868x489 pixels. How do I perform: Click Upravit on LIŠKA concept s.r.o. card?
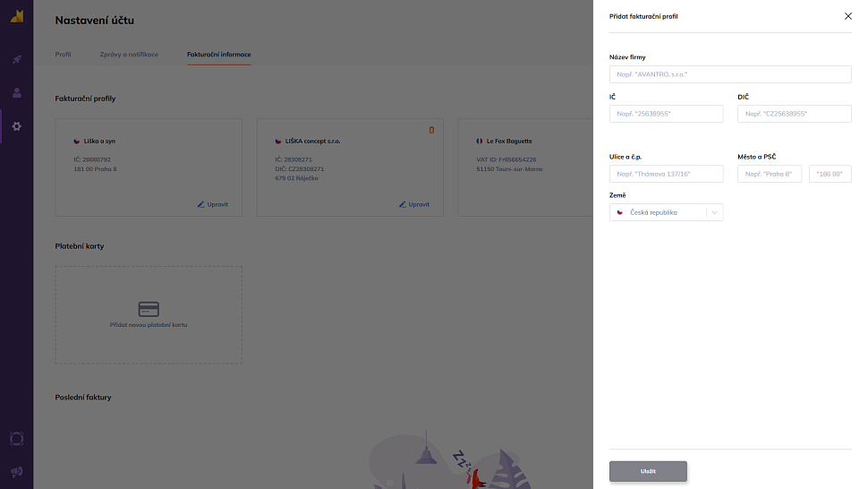click(x=414, y=204)
